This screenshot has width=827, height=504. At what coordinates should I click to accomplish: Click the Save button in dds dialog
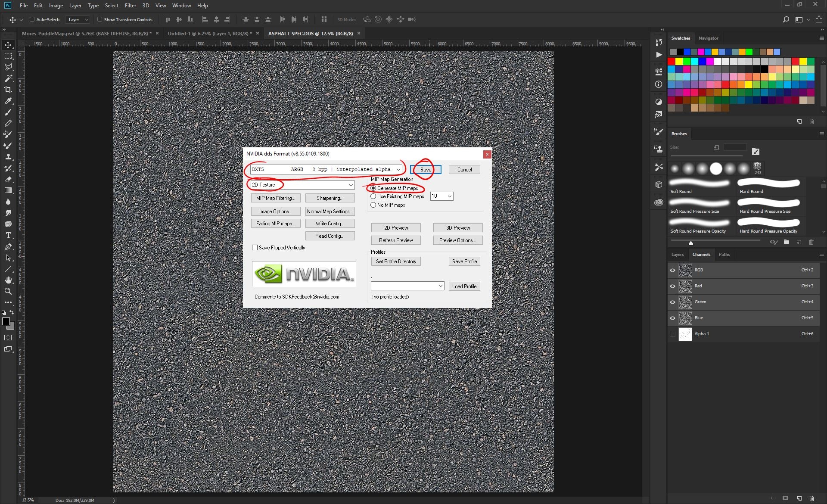pyautogui.click(x=426, y=170)
